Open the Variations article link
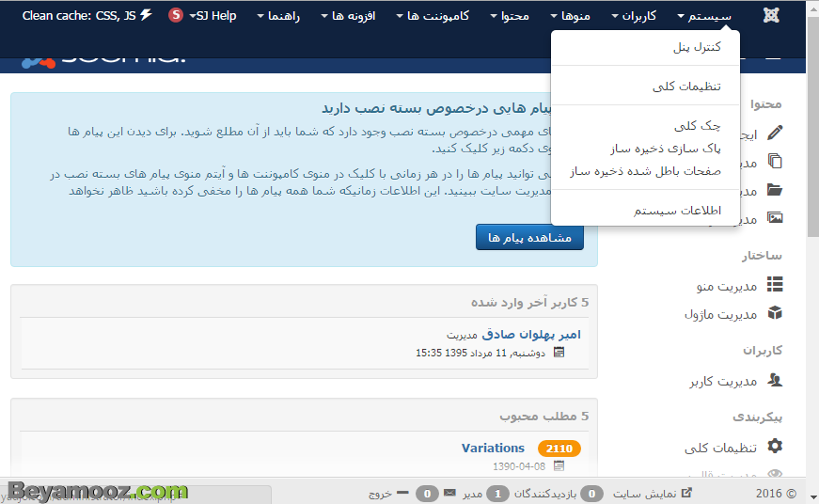This screenshot has width=819, height=504. 493,449
